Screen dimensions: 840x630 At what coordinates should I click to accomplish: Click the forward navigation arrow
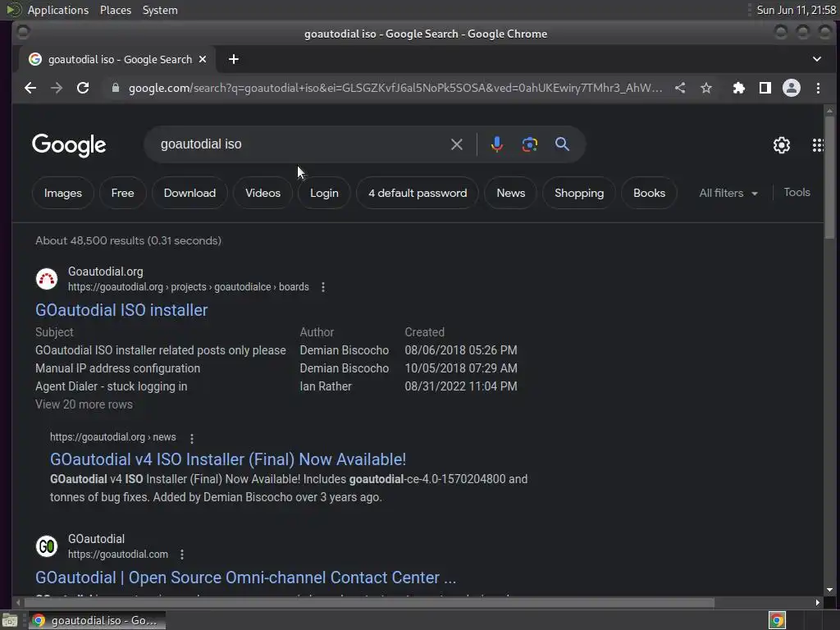pyautogui.click(x=57, y=88)
